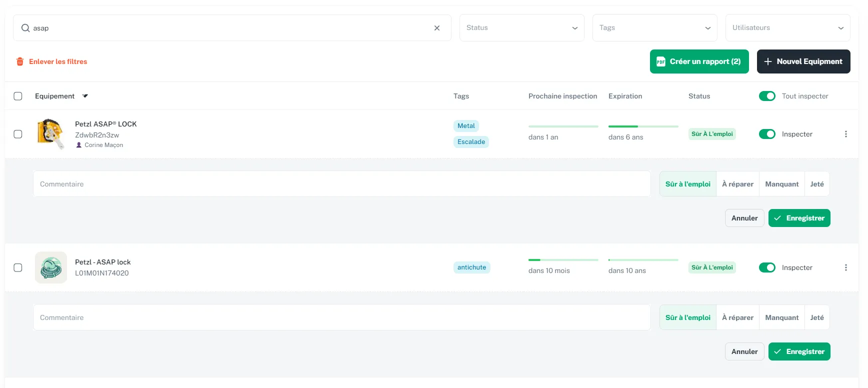The width and height of the screenshot is (868, 388).
Task: Click Enregistrer under Petzl - ASAP lock
Action: pos(799,351)
